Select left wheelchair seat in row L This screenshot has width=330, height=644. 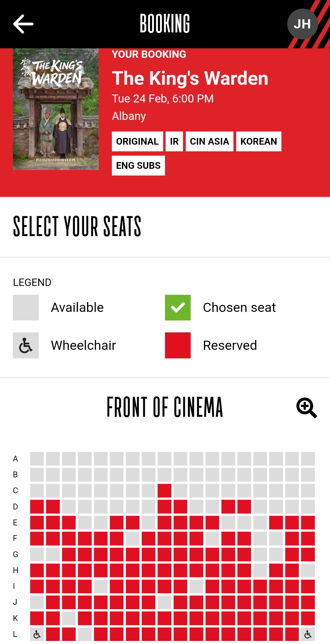coord(37,634)
